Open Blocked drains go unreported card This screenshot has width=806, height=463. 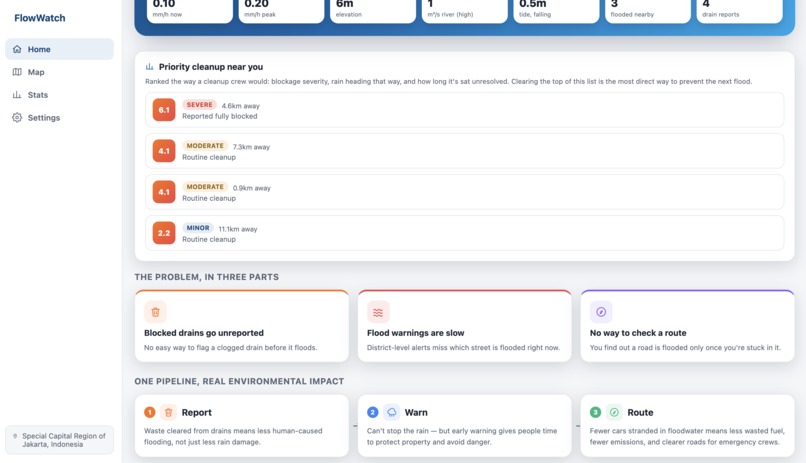coord(242,326)
